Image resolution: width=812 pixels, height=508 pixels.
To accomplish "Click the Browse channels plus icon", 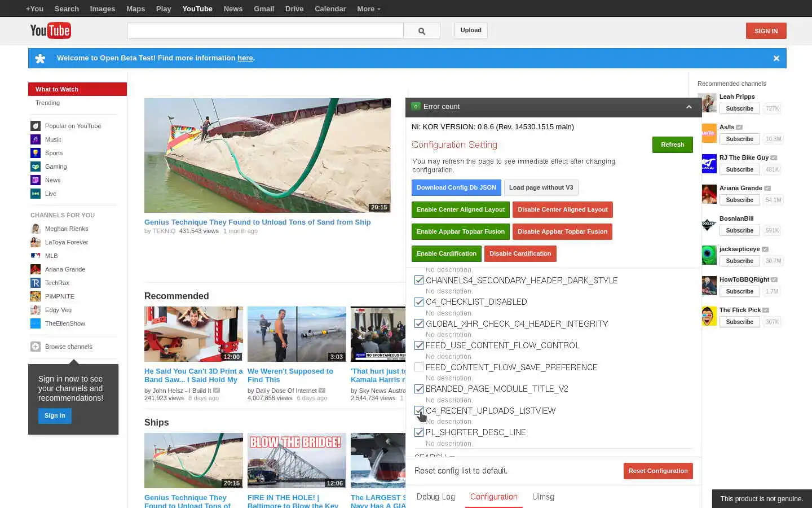I will pyautogui.click(x=36, y=347).
